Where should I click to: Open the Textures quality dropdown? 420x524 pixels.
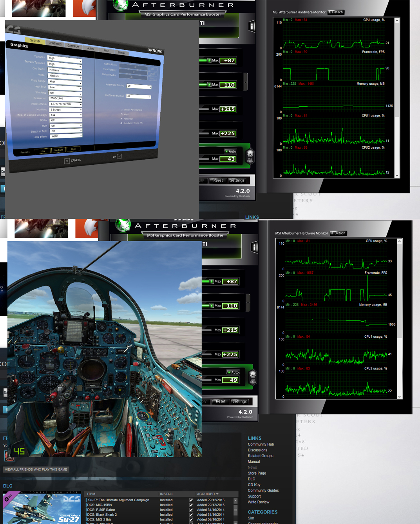(65, 58)
